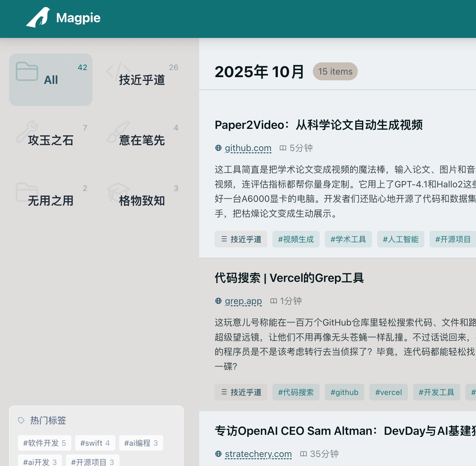Select the #软件开发 popular tag

pos(44,443)
